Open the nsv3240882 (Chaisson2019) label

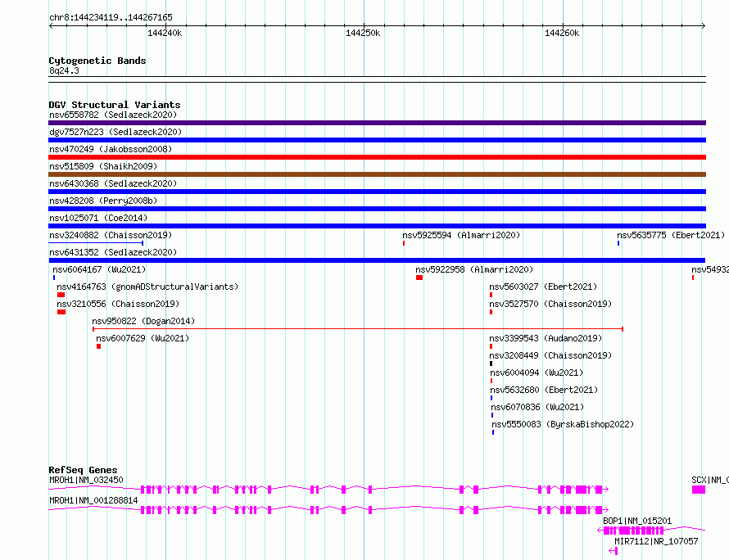click(x=111, y=235)
